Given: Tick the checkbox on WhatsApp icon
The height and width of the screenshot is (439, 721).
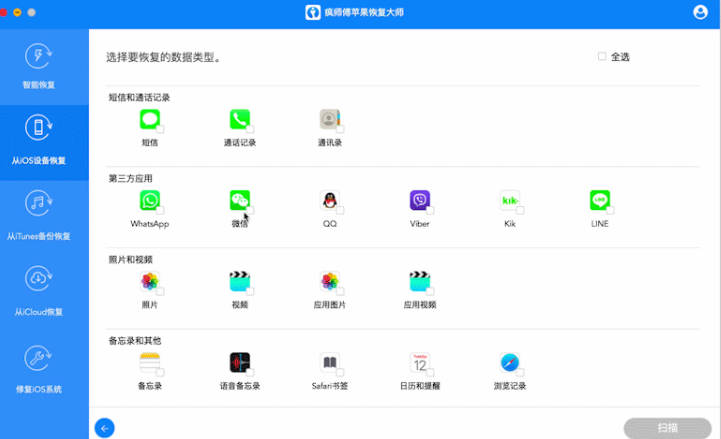Looking at the screenshot, I should pyautogui.click(x=160, y=210).
